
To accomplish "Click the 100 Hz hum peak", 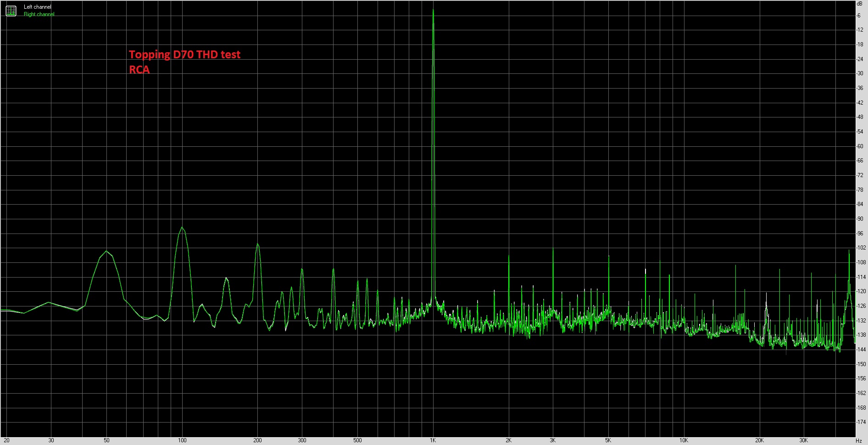I will (182, 228).
